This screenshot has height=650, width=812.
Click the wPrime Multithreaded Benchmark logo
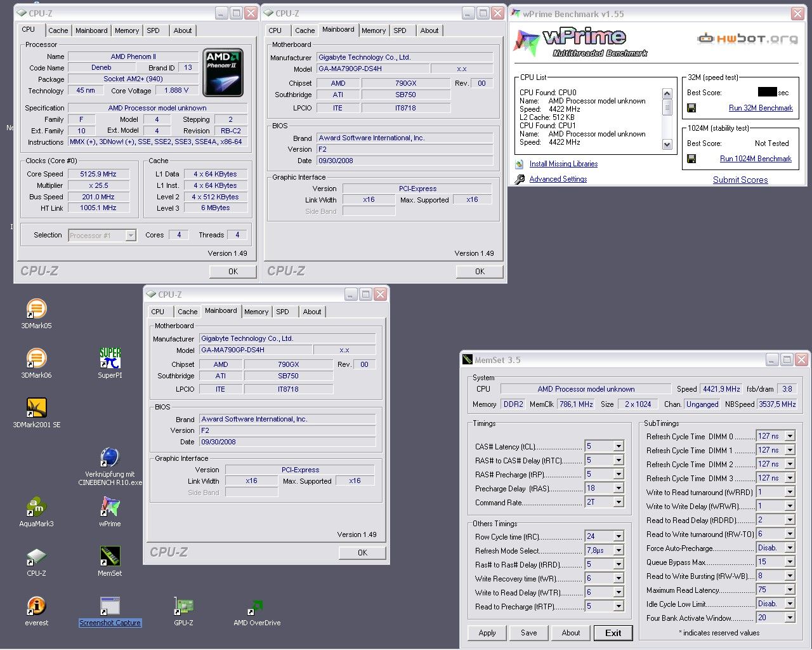tap(580, 42)
